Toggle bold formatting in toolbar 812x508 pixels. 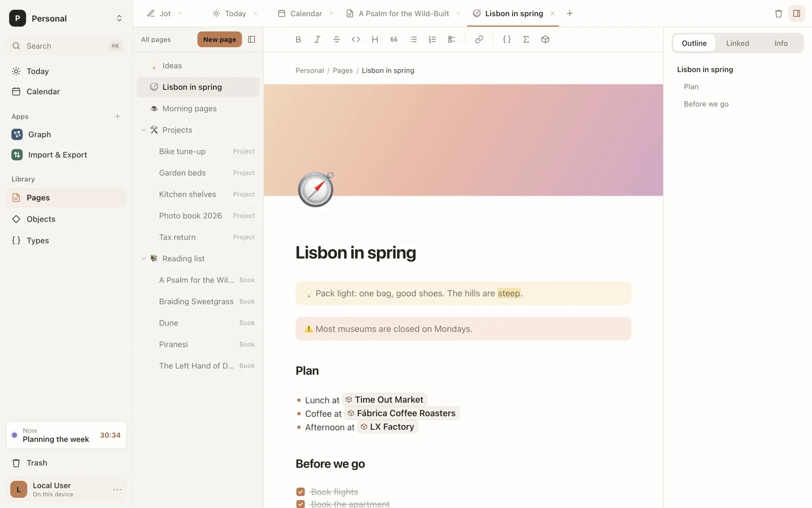(298, 40)
